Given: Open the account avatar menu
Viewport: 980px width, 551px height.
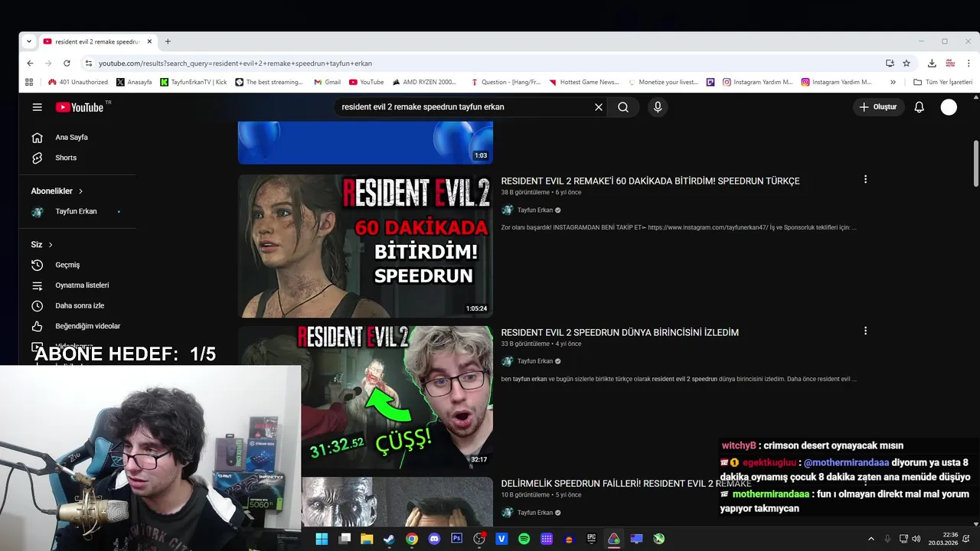Looking at the screenshot, I should [x=949, y=107].
